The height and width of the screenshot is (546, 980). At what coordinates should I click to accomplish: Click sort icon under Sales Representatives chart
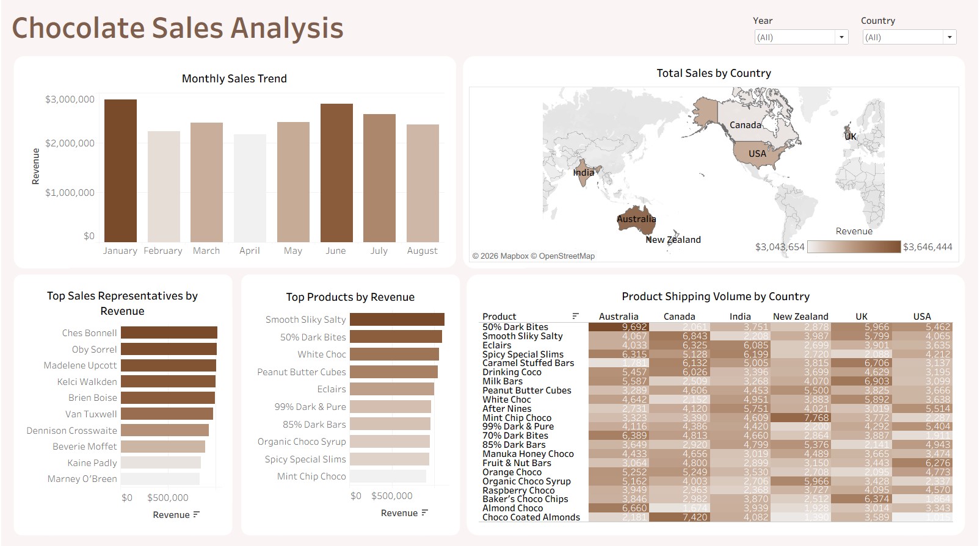click(197, 514)
